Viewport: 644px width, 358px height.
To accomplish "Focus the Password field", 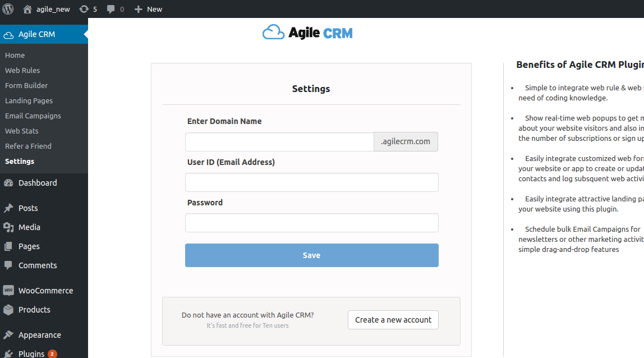I will pyautogui.click(x=312, y=223).
